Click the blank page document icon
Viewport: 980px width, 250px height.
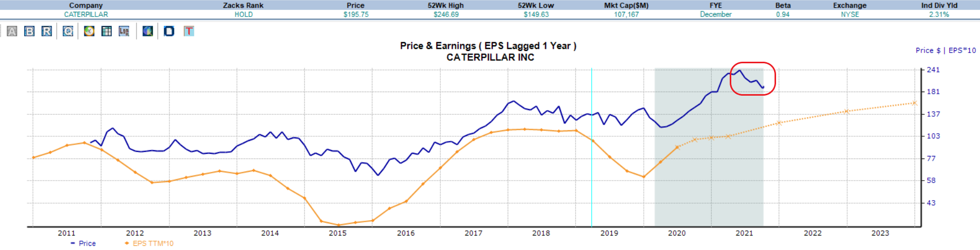[169, 31]
